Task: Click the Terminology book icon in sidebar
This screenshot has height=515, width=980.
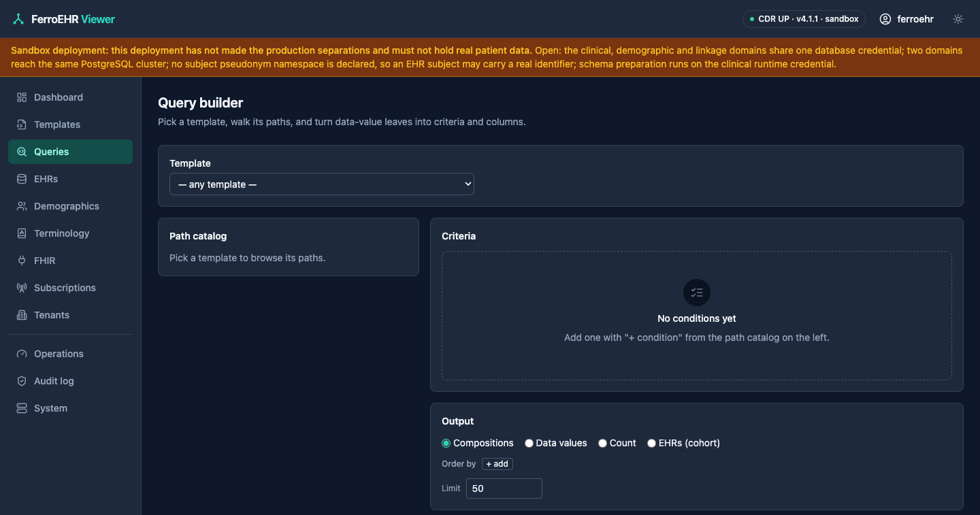Action: tap(22, 233)
